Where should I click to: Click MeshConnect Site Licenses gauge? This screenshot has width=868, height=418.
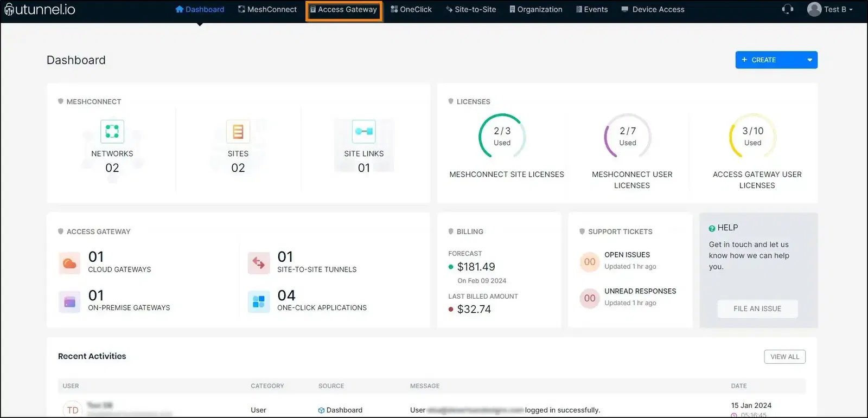click(502, 136)
